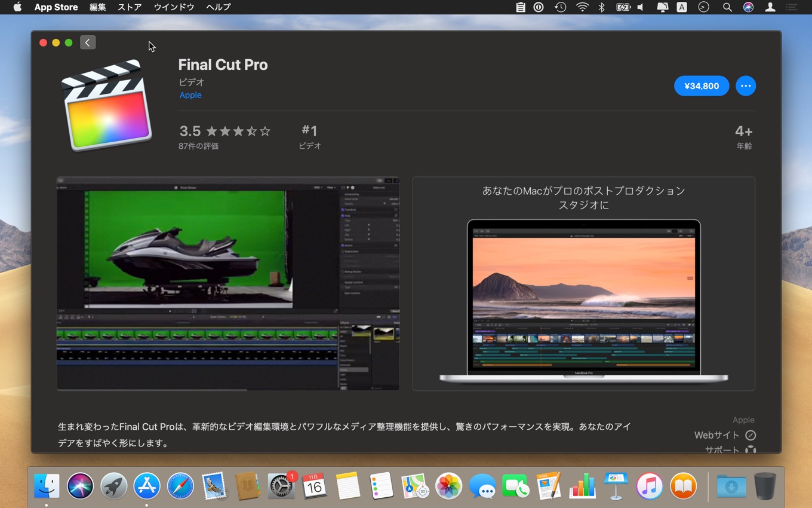812x508 pixels.
Task: Buy Final Cut Pro for ¥34,800
Action: (x=702, y=86)
